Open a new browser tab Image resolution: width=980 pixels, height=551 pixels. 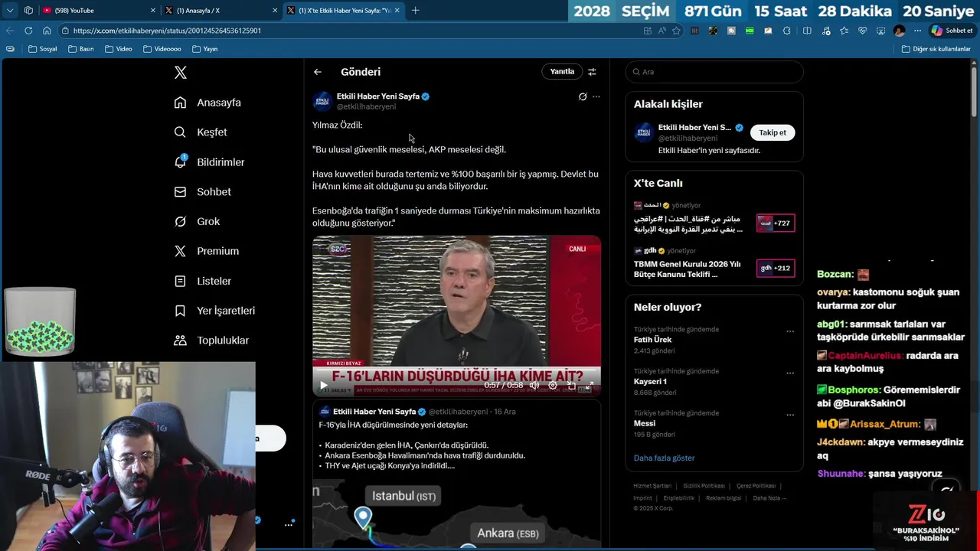coord(415,10)
